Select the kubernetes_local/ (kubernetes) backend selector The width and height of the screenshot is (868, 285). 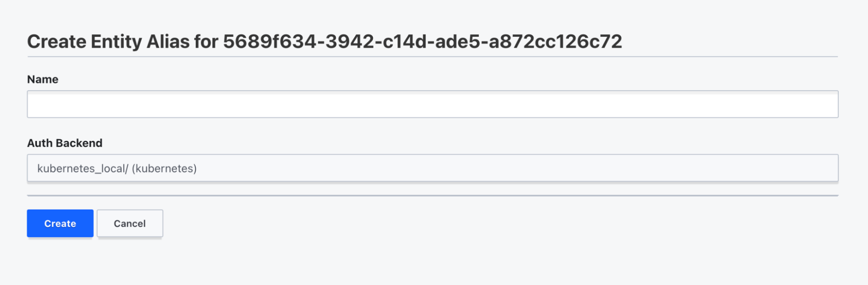pos(432,168)
